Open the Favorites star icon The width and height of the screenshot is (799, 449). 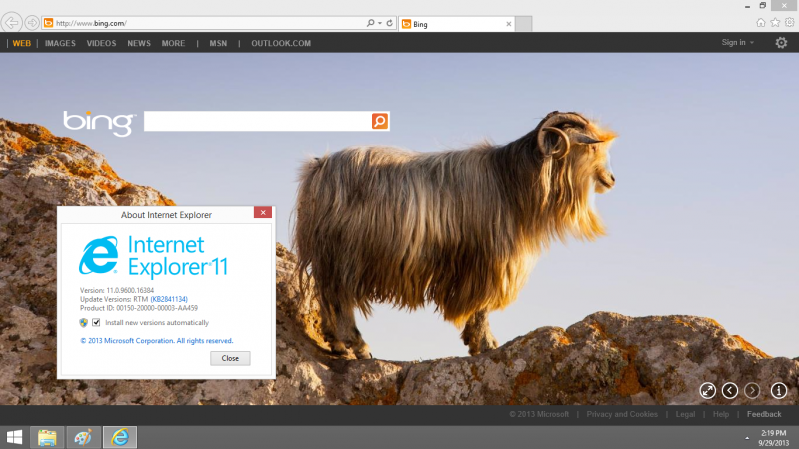[x=775, y=22]
